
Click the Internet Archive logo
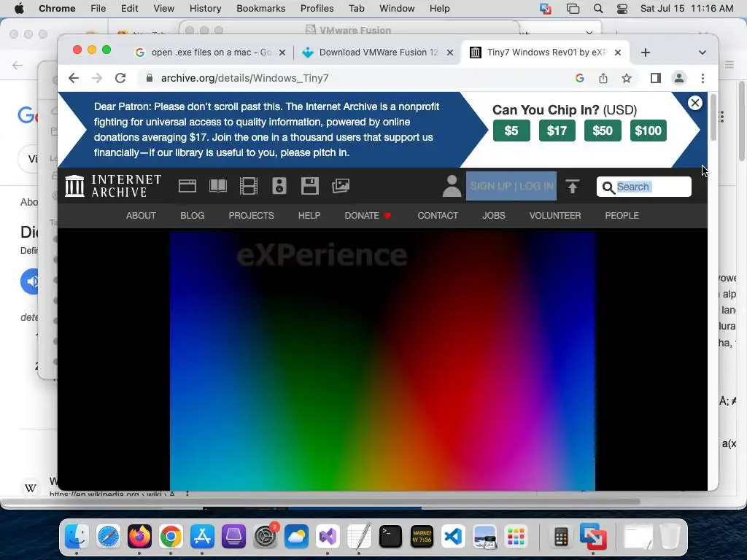[113, 186]
